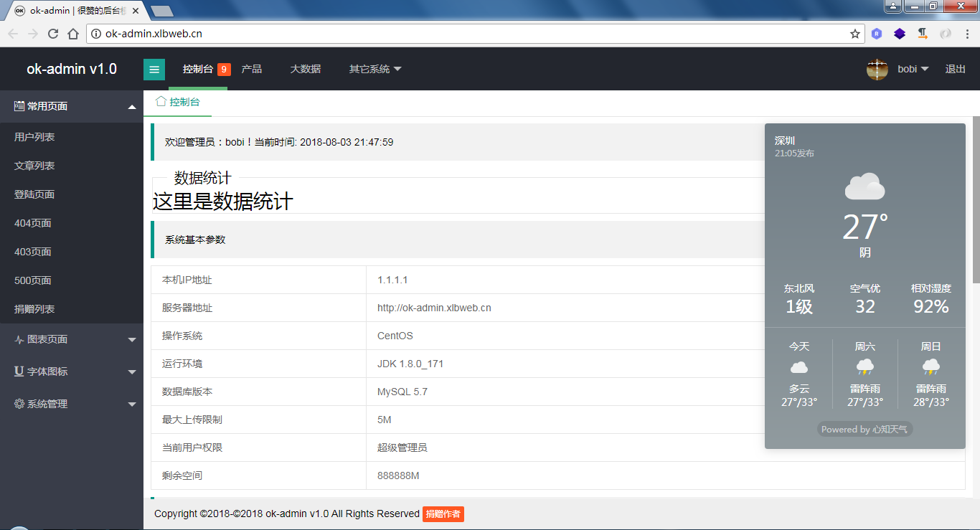The width and height of the screenshot is (980, 530).
Task: Click the orange 捐赠作者 button in footer
Action: coord(443,514)
